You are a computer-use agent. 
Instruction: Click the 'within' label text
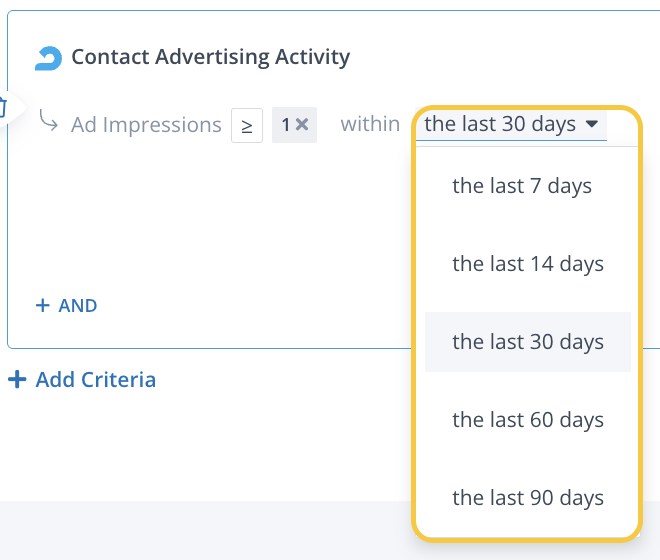click(x=370, y=125)
